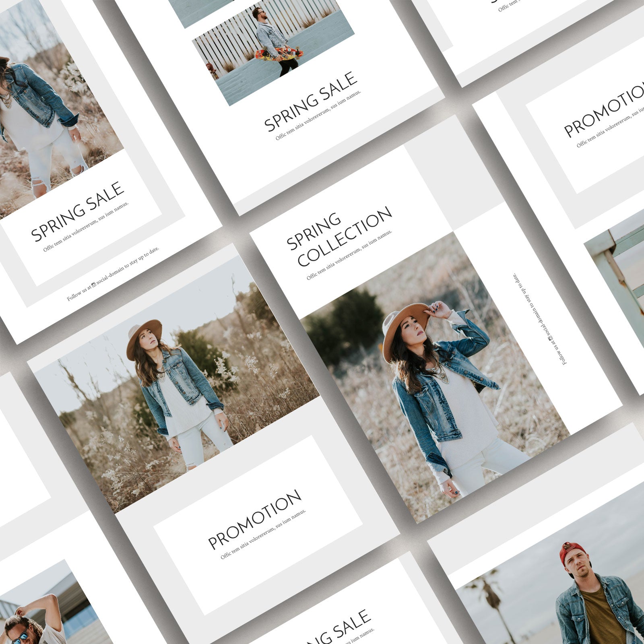Select the PROMOTION heading in the center card
The image size is (644, 644).
coord(254,519)
